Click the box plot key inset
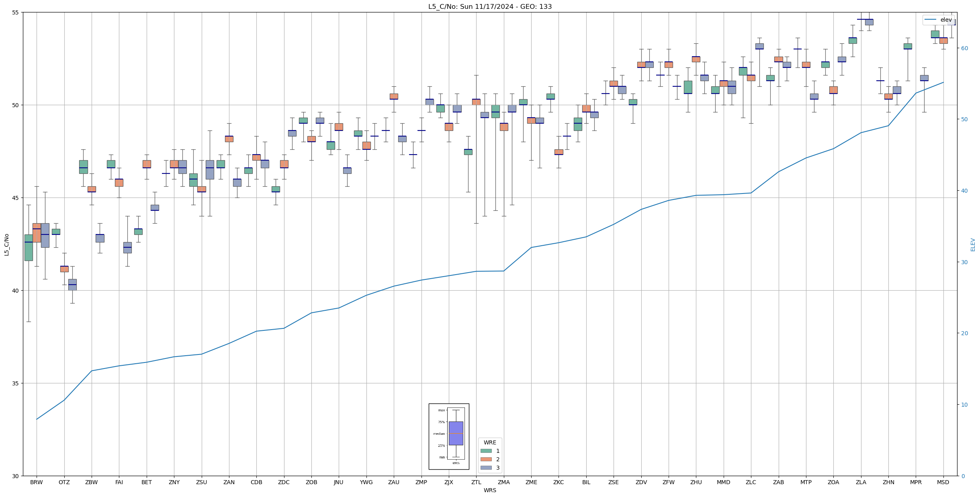 pyautogui.click(x=449, y=436)
